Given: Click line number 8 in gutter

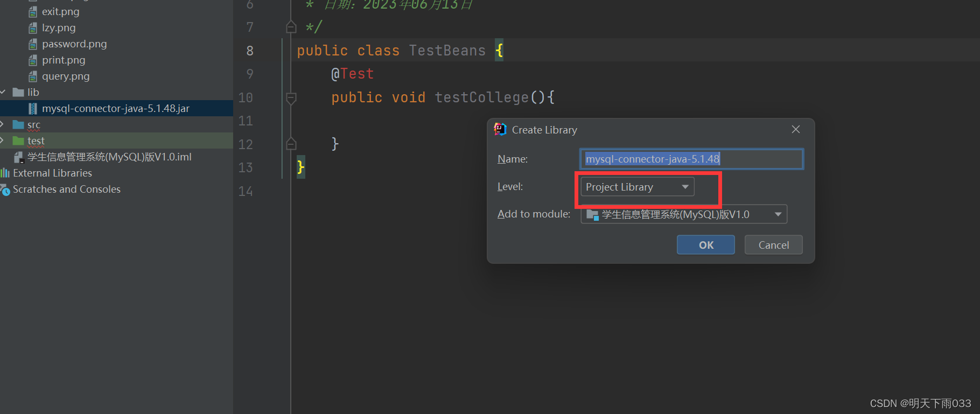Looking at the screenshot, I should tap(250, 51).
